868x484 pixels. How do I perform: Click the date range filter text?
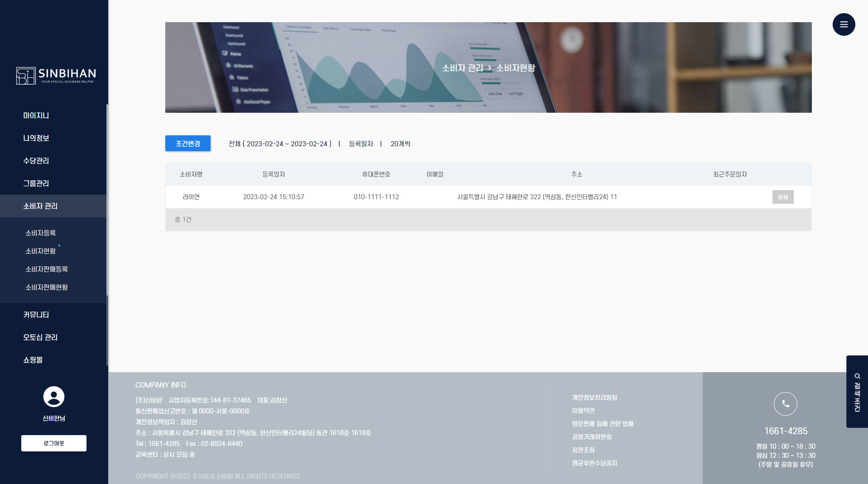click(x=280, y=144)
